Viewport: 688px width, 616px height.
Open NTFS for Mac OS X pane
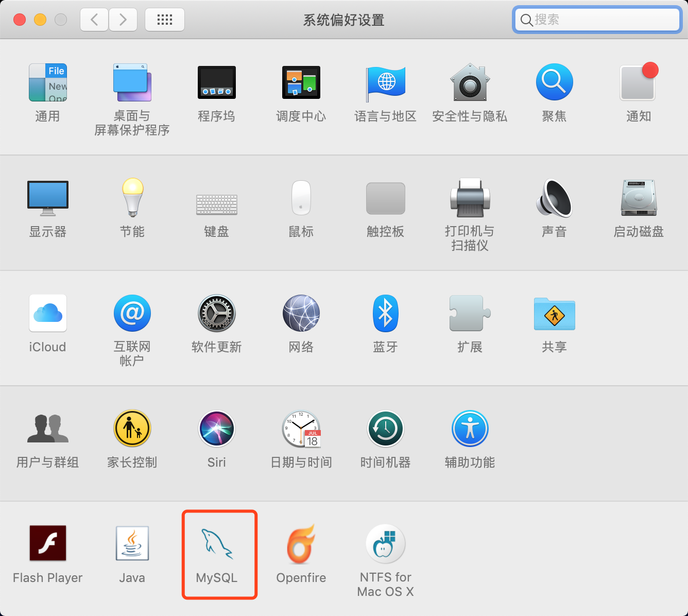click(386, 544)
